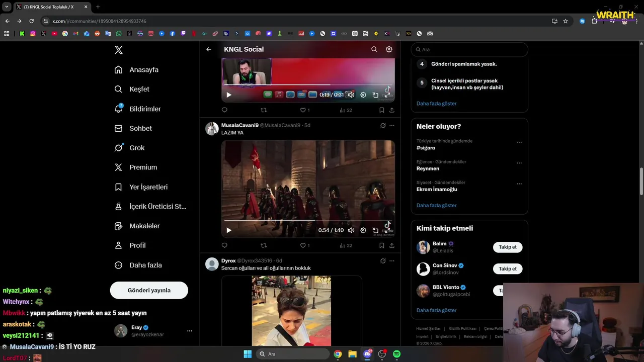Open KNGL Social community settings gear
This screenshot has width=644, height=362.
coord(389,49)
